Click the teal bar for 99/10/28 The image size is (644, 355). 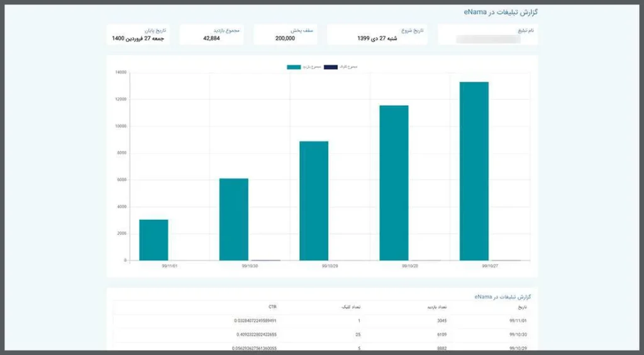pyautogui.click(x=394, y=183)
